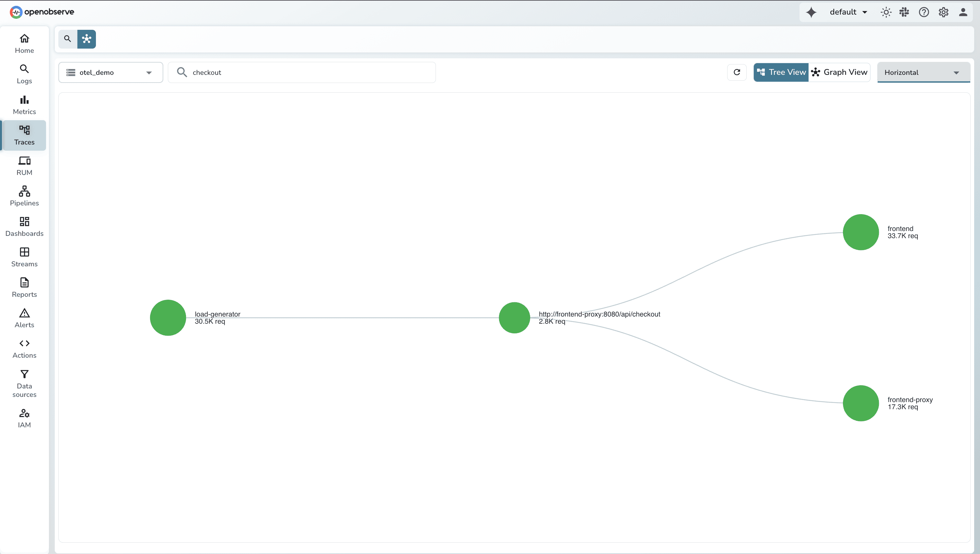This screenshot has width=980, height=554.
Task: Switch to the Traces section
Action: (24, 135)
